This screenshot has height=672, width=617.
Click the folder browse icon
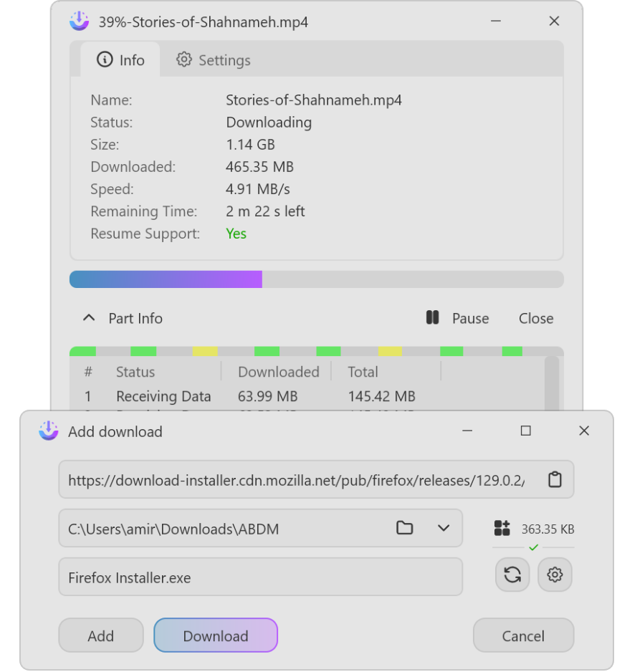coord(405,528)
